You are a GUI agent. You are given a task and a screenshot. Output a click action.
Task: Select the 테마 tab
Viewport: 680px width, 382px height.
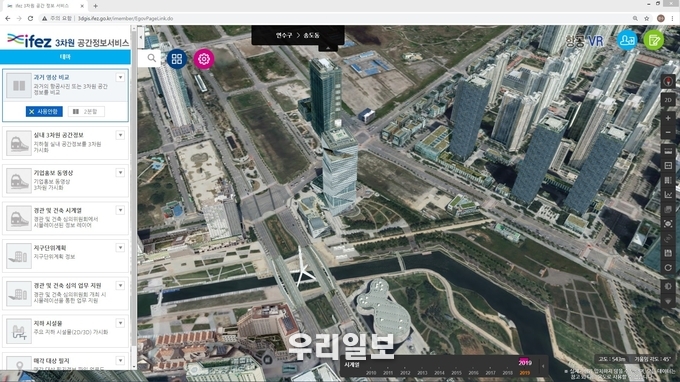pos(65,57)
